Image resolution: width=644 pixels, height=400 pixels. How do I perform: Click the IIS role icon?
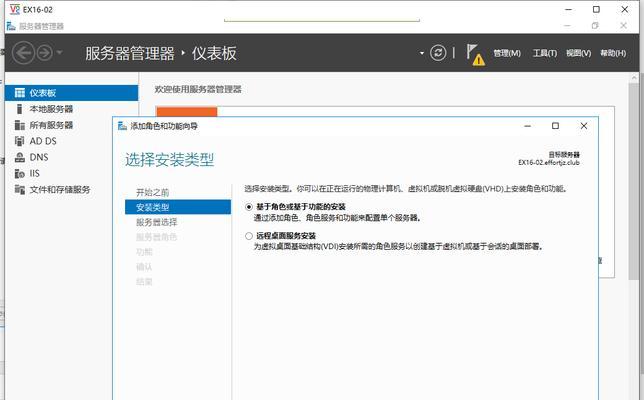pos(20,173)
